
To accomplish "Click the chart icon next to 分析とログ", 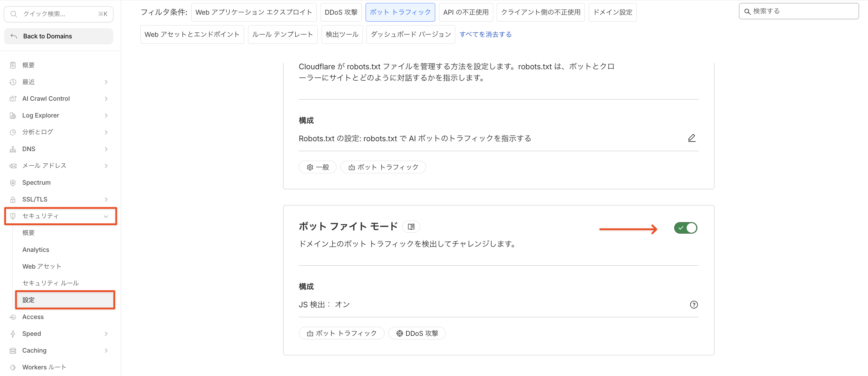I will click(x=13, y=132).
